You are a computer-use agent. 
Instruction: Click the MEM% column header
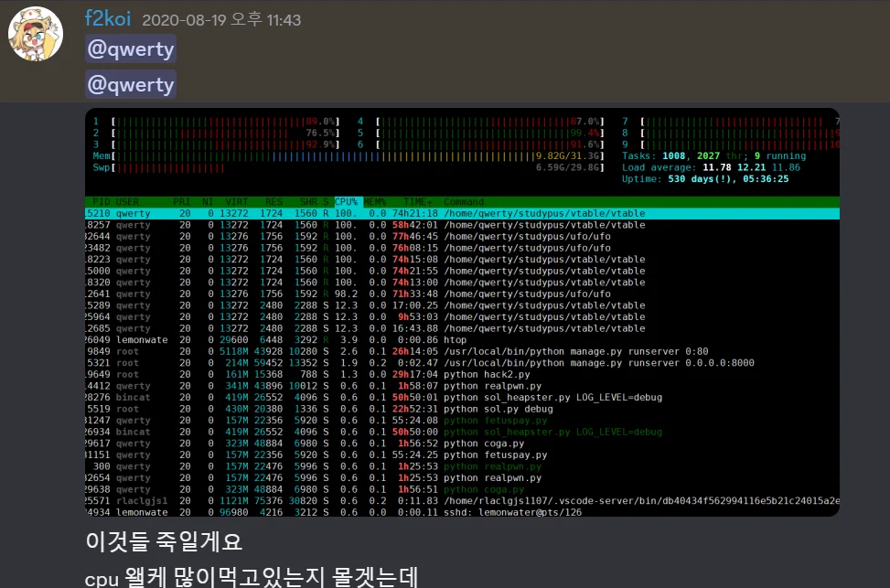pos(375,202)
